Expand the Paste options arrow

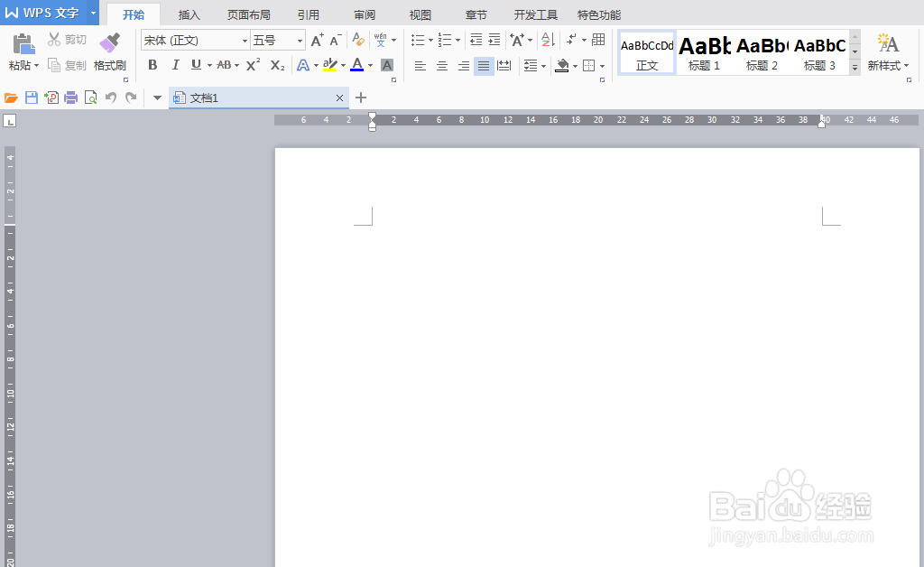[x=36, y=65]
